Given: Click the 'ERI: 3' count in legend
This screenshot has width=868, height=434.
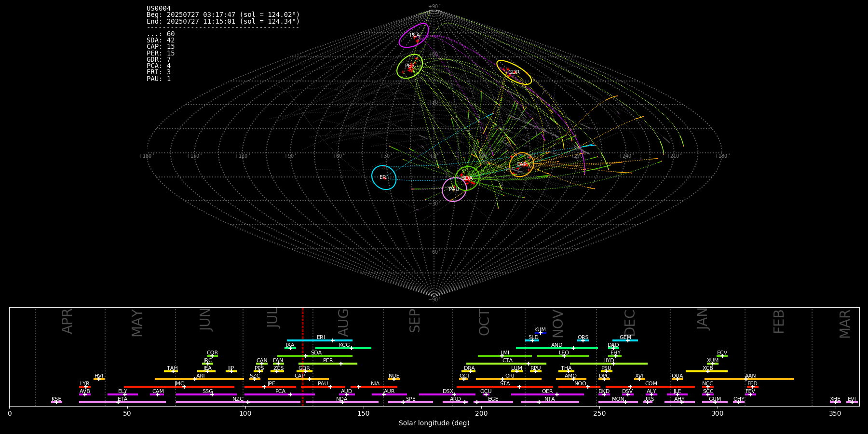Looking at the screenshot, I should click(x=159, y=72).
